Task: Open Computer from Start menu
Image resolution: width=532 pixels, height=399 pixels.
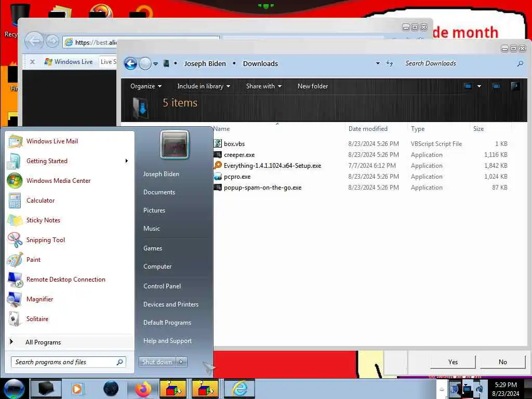Action: [157, 267]
